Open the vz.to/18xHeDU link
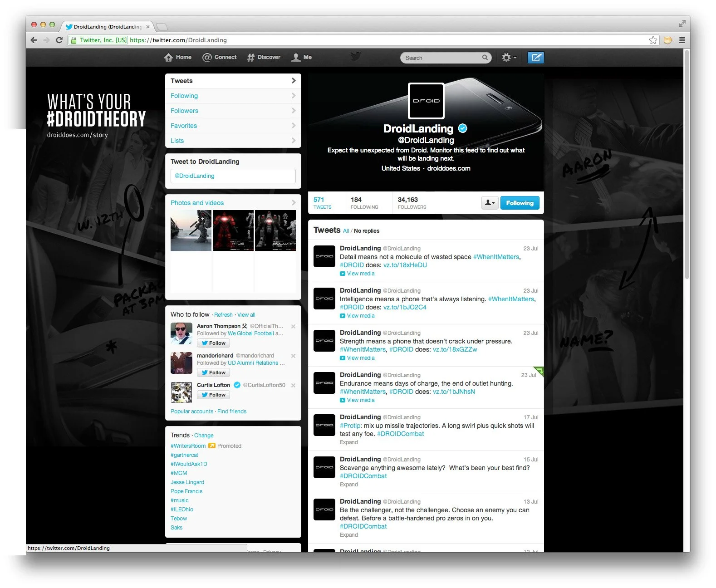Image resolution: width=716 pixels, height=588 pixels. coord(405,265)
